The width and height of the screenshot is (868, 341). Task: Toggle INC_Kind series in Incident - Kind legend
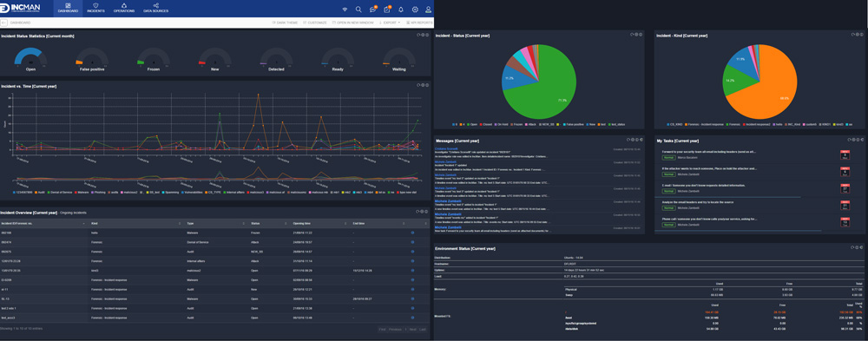(792, 125)
